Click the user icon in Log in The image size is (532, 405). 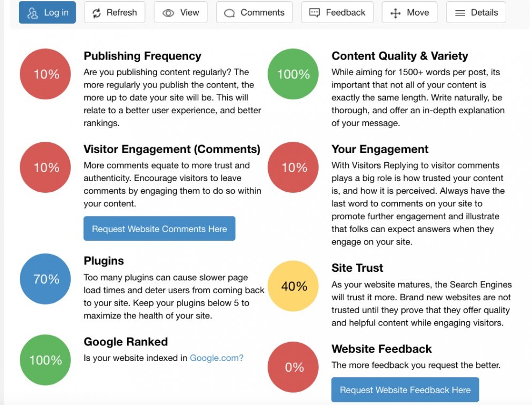click(33, 13)
